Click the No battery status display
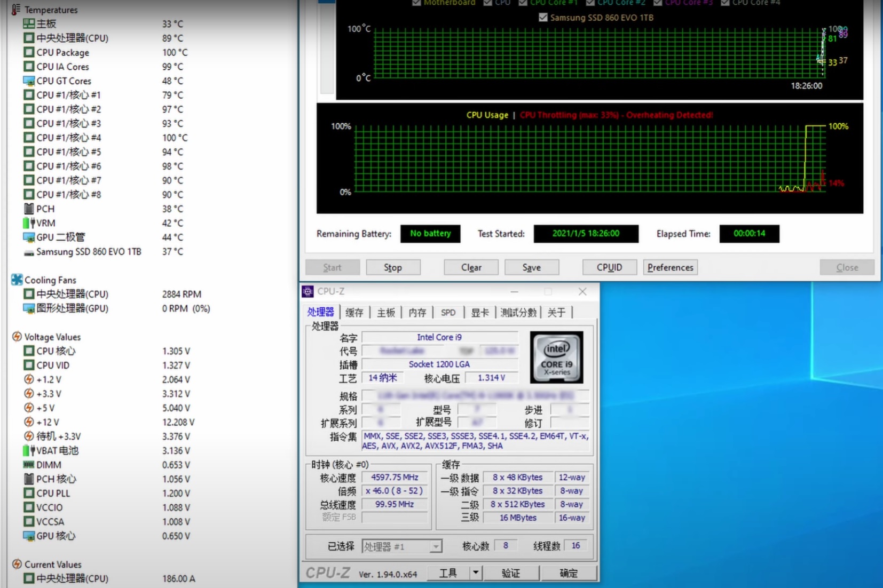The image size is (883, 588). coord(430,234)
